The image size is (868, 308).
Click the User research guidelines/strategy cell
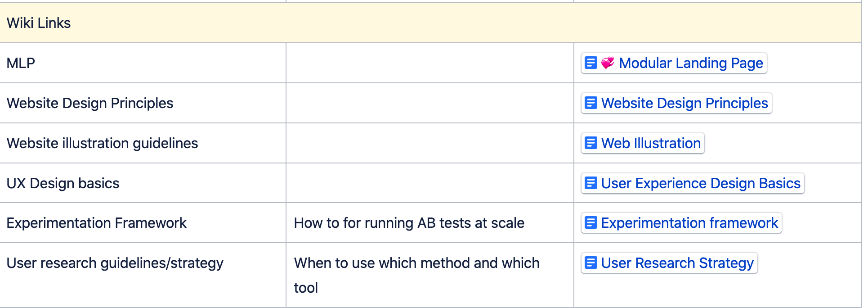143,275
